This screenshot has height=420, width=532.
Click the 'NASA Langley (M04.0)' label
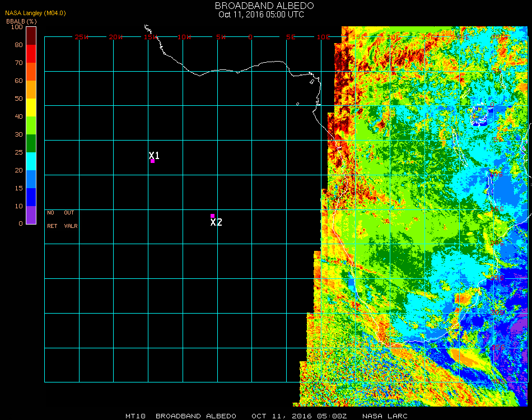pos(35,13)
